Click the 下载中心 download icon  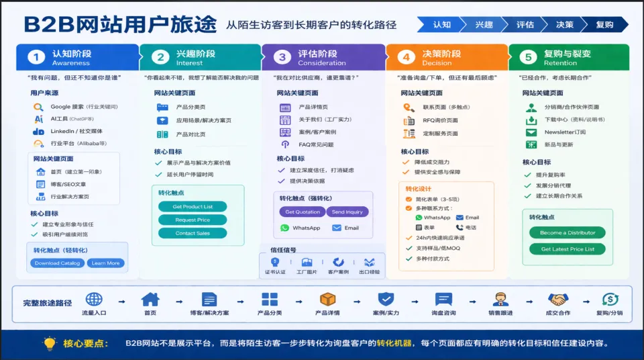pyautogui.click(x=531, y=120)
